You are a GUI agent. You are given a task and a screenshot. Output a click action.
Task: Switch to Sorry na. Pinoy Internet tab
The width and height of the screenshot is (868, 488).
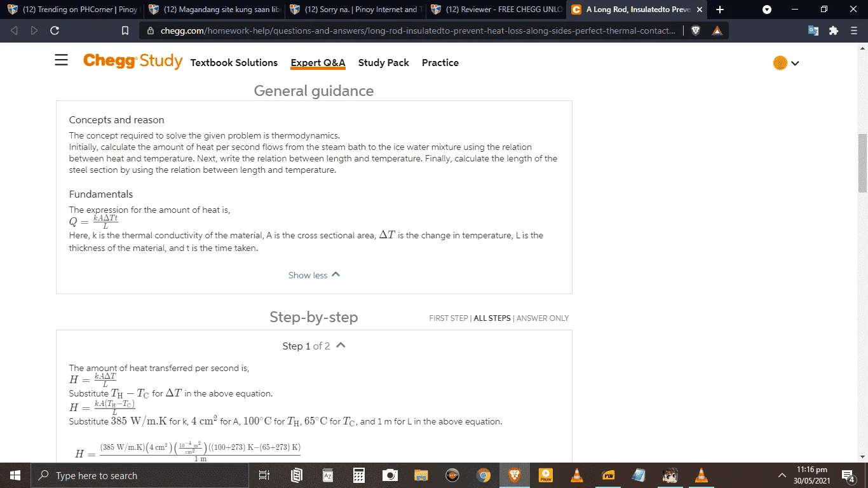coord(355,10)
